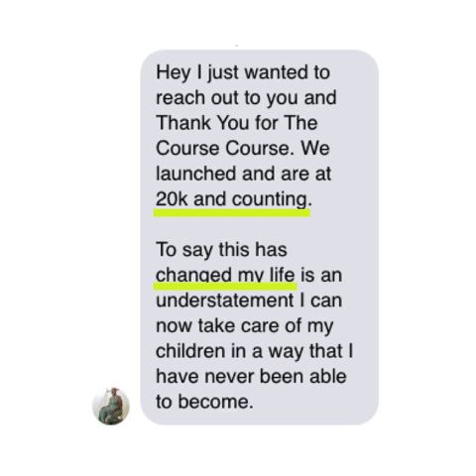Click the words "I can" after understatement
476x476 pixels.
(x=320, y=300)
